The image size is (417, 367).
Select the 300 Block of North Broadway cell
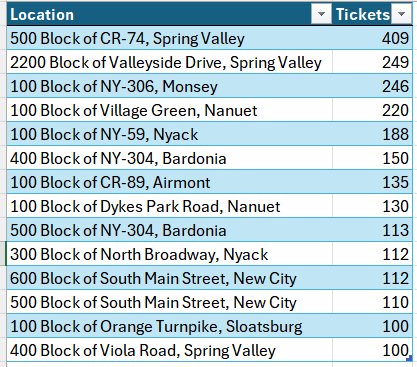coord(169,254)
